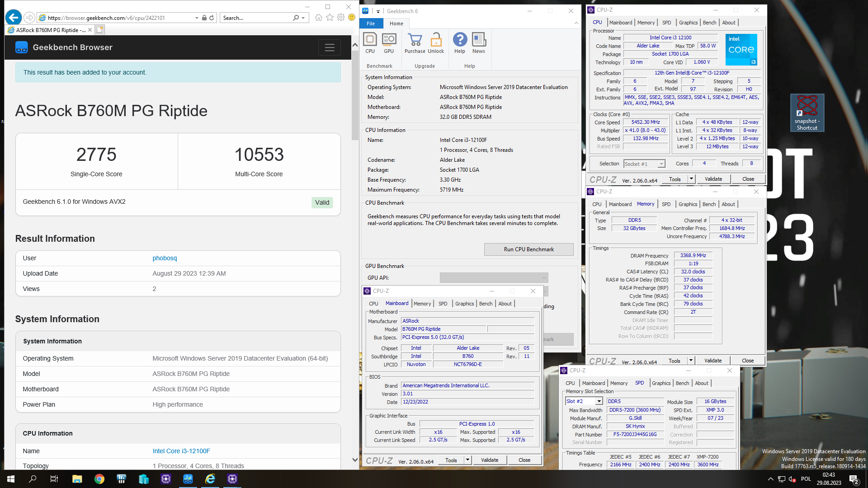The image size is (868, 488).
Task: Click Tools button in Mainboard CPU-Z window
Action: (x=451, y=460)
